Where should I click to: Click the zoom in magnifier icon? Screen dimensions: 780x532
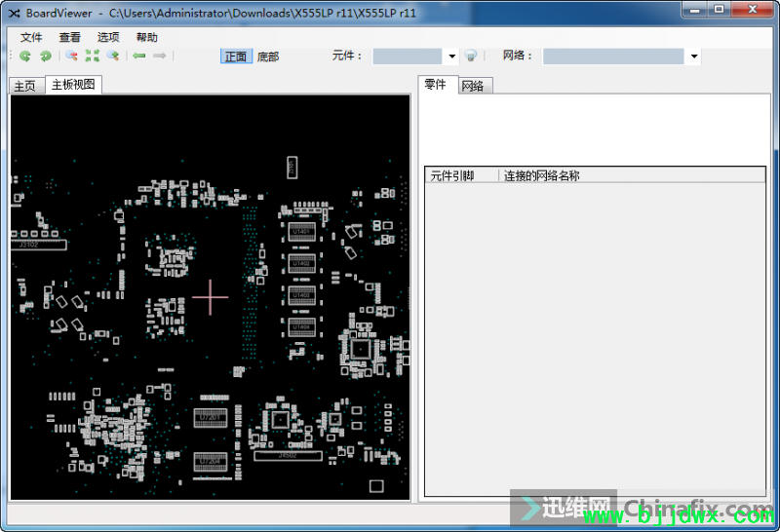pos(113,56)
